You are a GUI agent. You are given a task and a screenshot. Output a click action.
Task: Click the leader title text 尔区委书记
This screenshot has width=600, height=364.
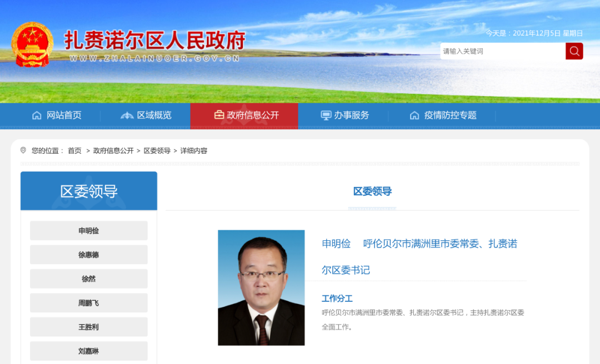click(x=346, y=270)
